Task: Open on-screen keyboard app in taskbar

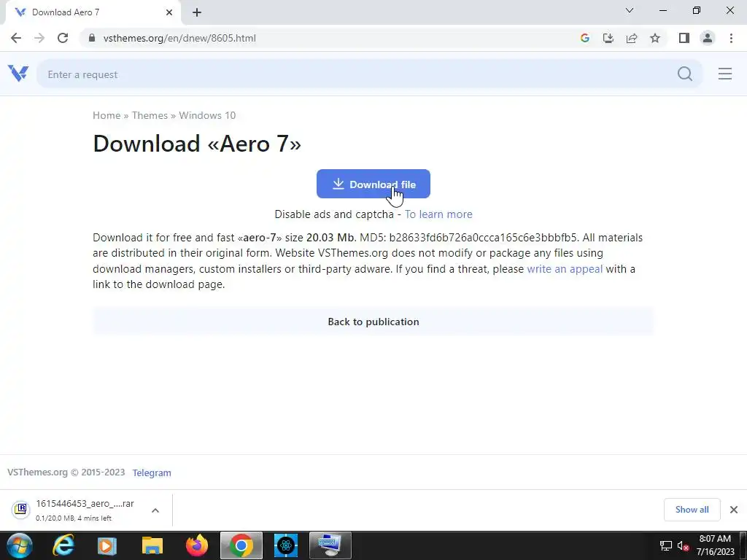Action: [330, 545]
